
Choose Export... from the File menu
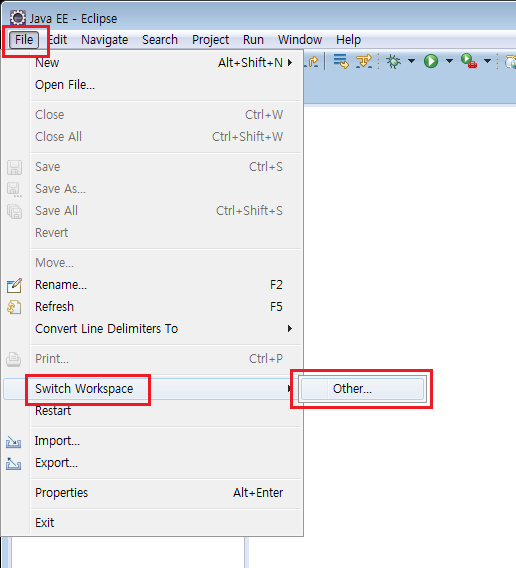167,463
